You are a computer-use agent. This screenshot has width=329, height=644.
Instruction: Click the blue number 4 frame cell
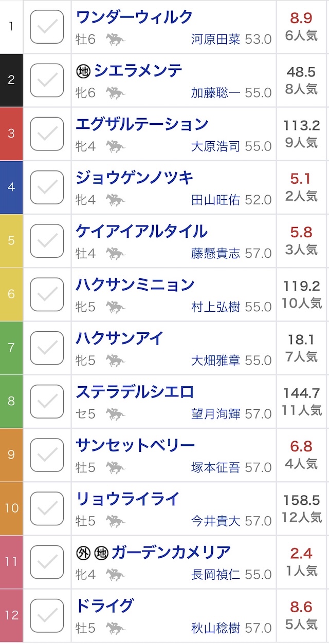11,187
